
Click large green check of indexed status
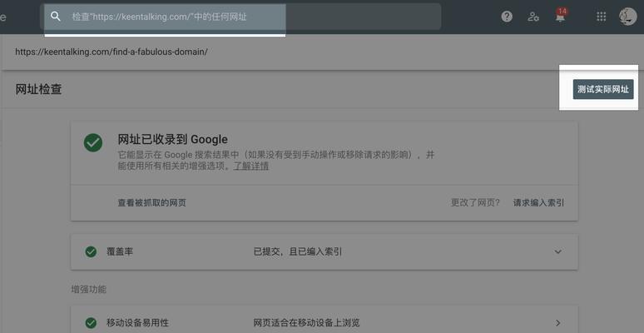pyautogui.click(x=93, y=142)
